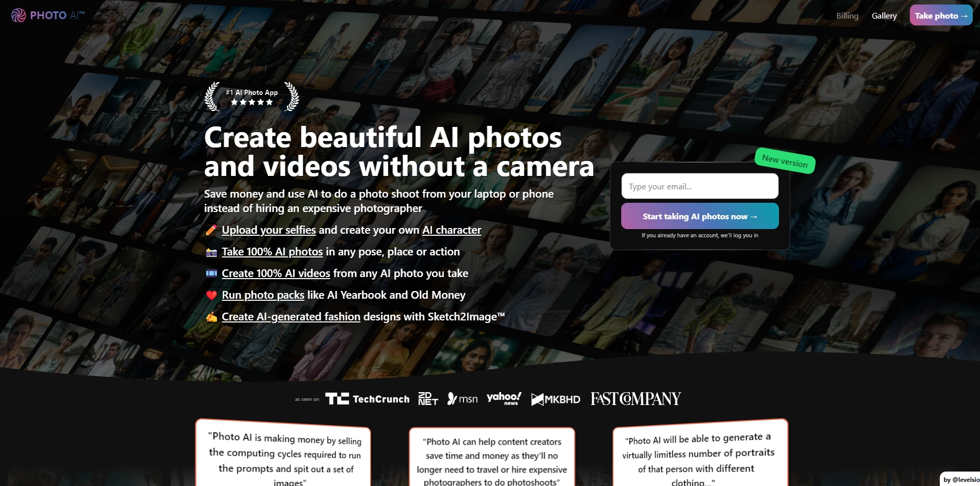This screenshot has height=486, width=980.
Task: Click the 'by @levelsio' corner badge
Action: pyautogui.click(x=960, y=479)
